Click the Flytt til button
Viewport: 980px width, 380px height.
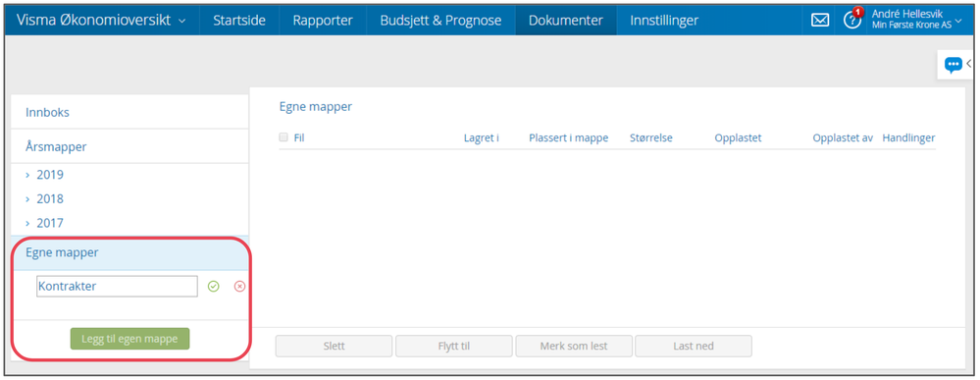click(x=454, y=347)
